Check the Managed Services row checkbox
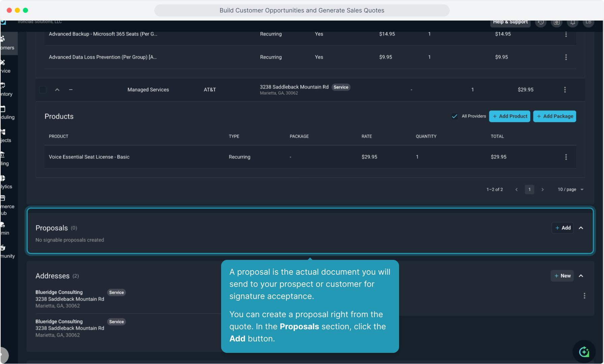 click(x=43, y=90)
